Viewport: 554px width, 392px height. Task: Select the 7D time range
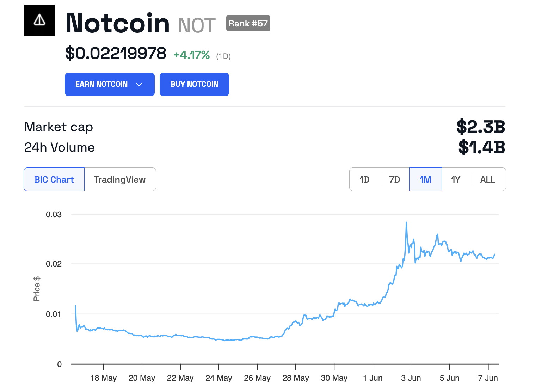point(394,179)
